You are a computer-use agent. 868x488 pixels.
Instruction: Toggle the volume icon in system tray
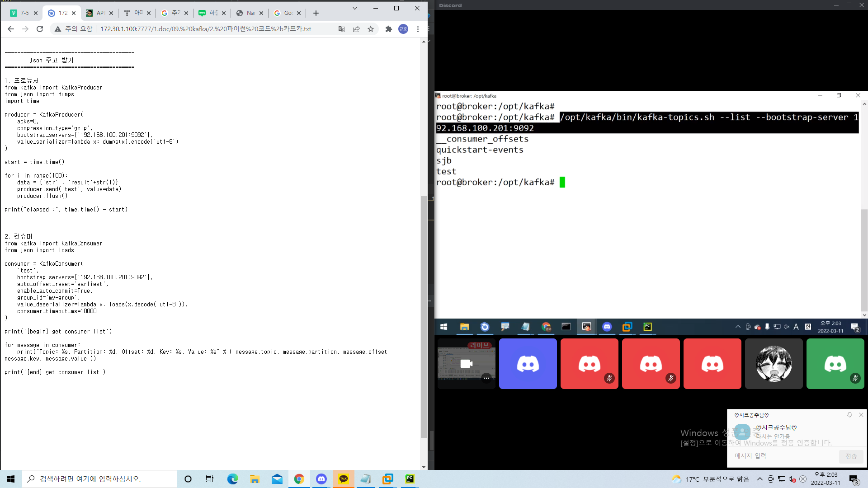(792, 479)
